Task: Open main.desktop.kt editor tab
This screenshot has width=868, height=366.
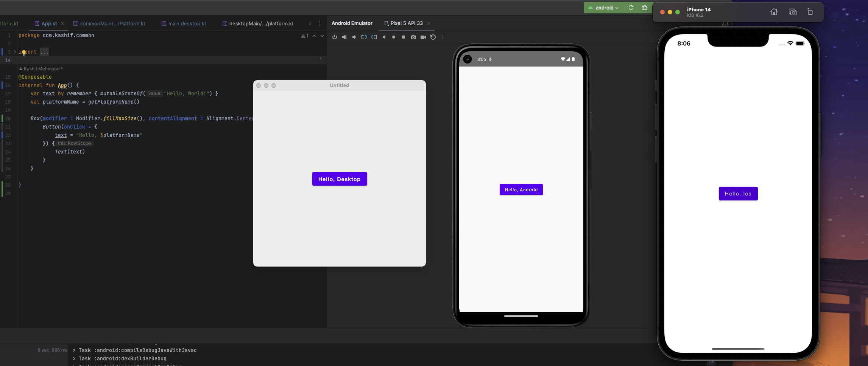Action: point(184,23)
